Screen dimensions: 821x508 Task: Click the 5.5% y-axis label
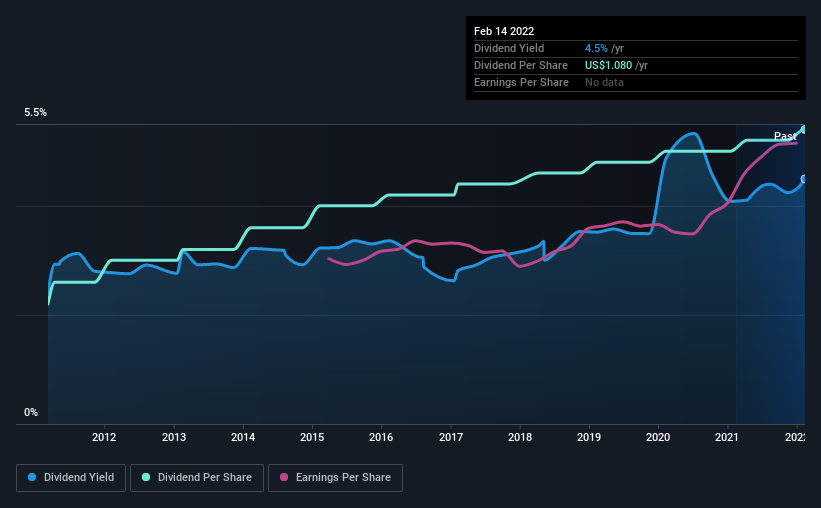point(35,113)
